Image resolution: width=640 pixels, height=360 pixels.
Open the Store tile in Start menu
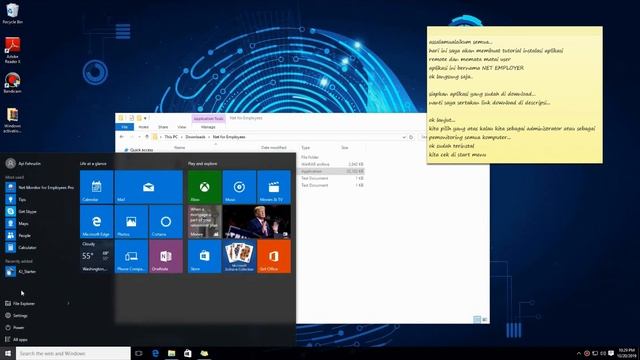pyautogui.click(x=204, y=256)
